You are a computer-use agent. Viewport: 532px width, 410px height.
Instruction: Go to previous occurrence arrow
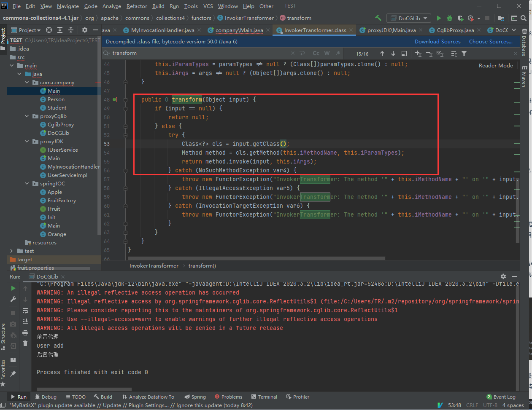pos(382,54)
